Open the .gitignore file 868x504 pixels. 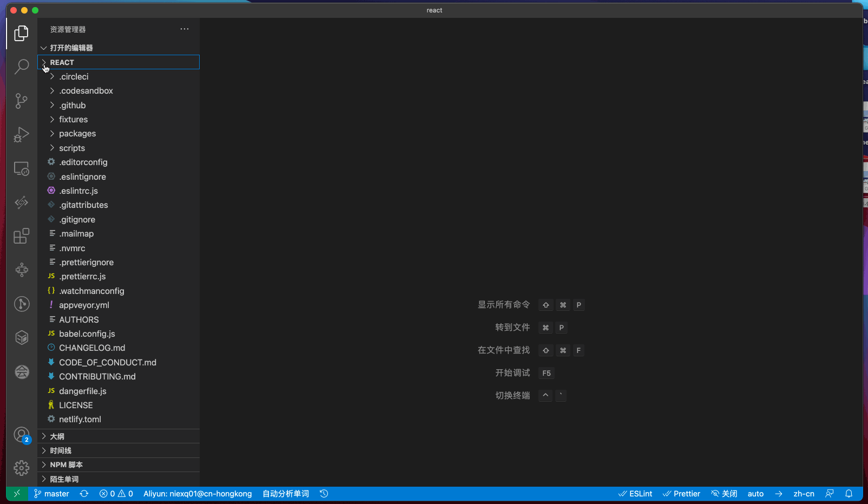(x=119, y=219)
